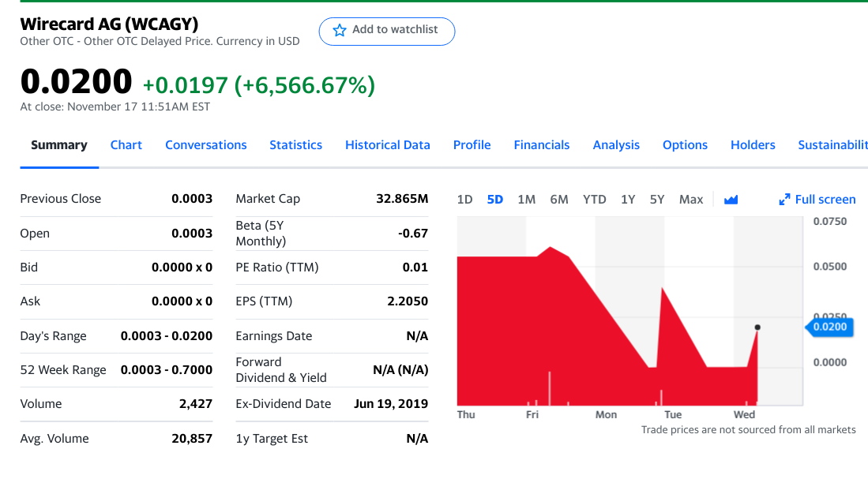Click the current price 0.0200

pyautogui.click(x=76, y=81)
